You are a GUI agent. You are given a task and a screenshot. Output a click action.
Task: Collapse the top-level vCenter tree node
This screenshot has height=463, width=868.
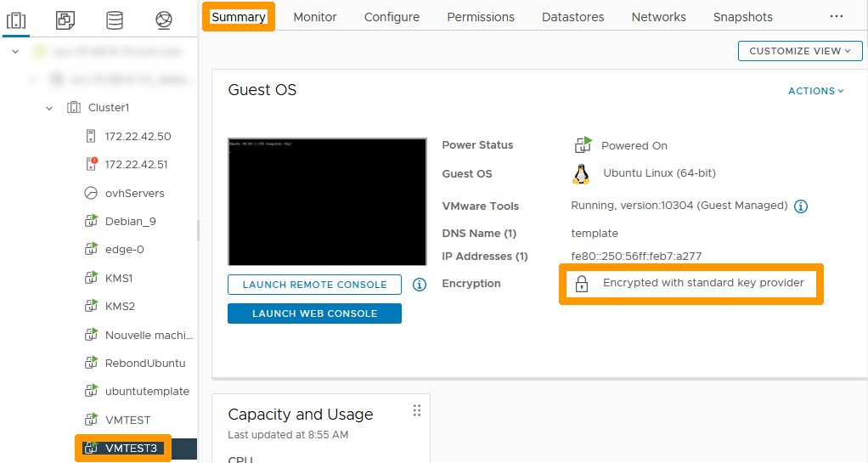point(15,52)
